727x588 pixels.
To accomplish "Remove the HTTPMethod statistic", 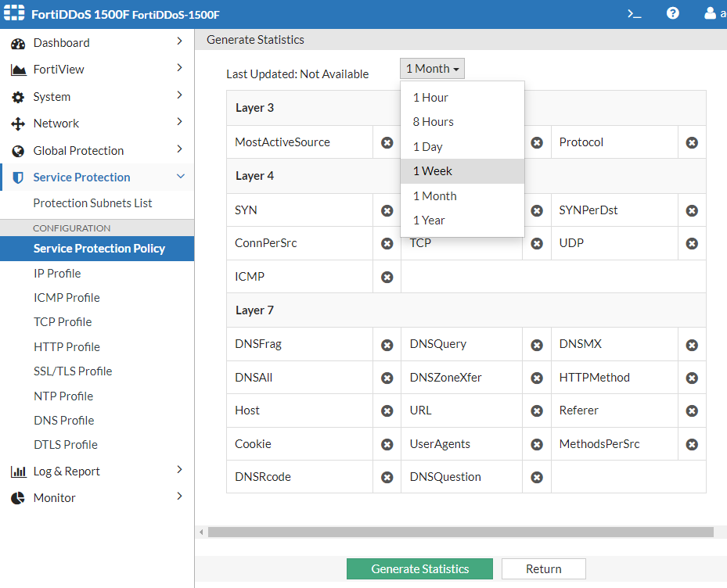I will 692,377.
